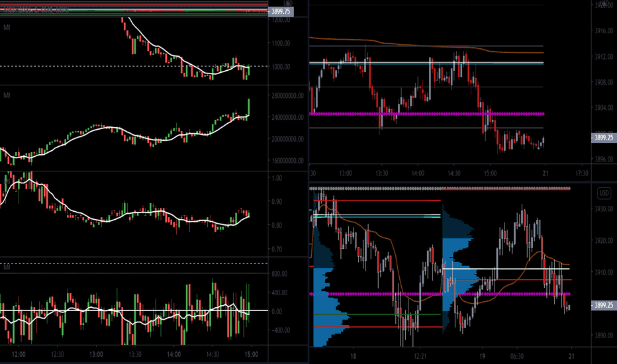Click the 800.00 oscillator scale value
Viewport: 617px width, 364px height.
[279, 274]
